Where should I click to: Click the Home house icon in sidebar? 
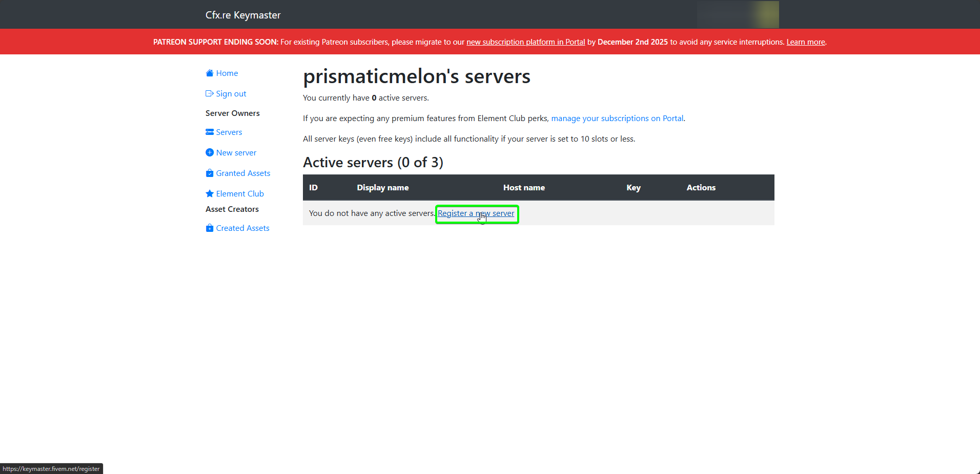(209, 73)
